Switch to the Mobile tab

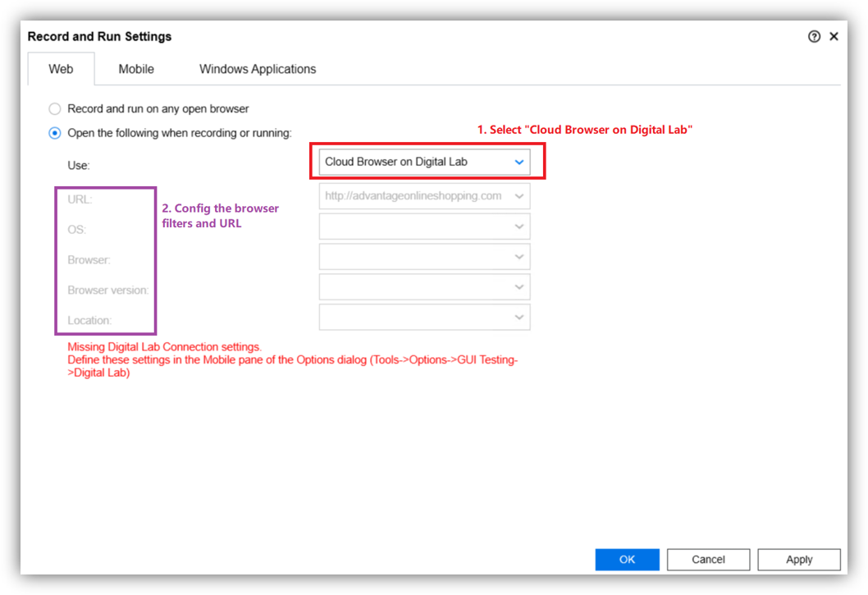point(136,69)
